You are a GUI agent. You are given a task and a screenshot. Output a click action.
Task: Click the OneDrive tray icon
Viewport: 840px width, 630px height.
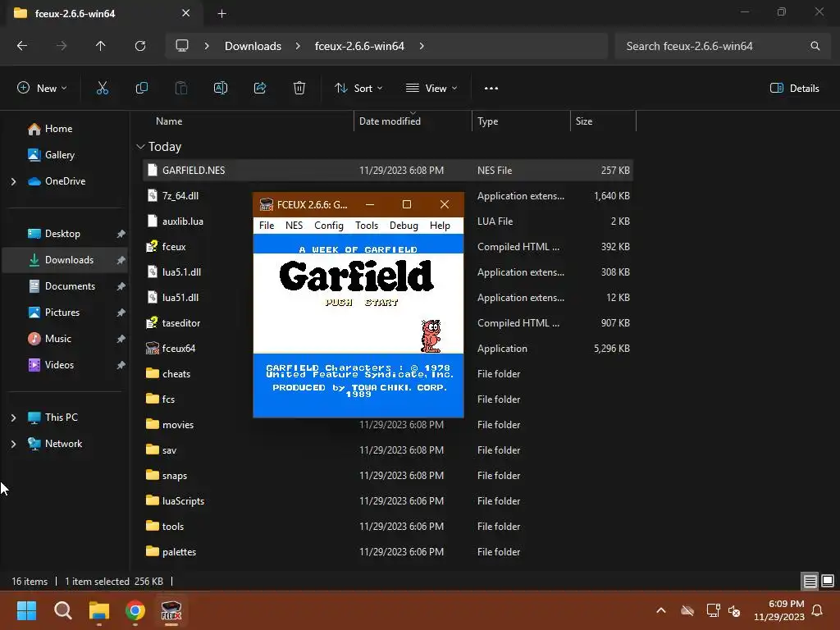(687, 610)
